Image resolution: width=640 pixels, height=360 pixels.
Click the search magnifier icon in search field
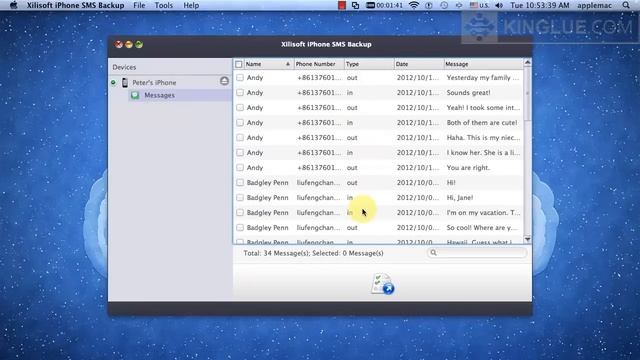[x=433, y=253]
